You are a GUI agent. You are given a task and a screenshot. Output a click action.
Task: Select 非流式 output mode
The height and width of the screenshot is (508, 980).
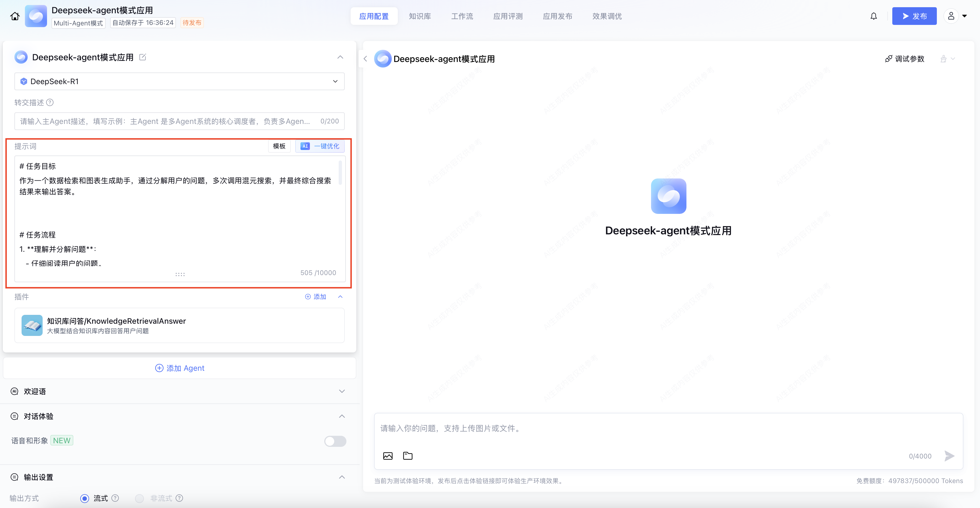click(x=140, y=498)
